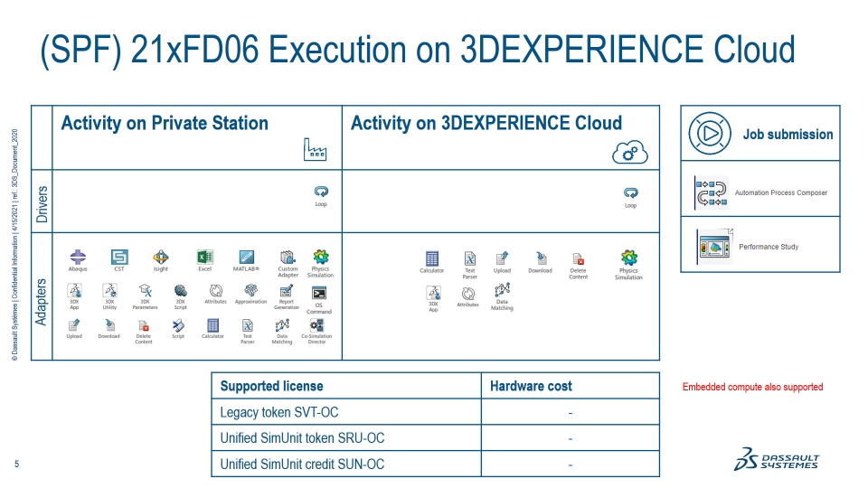Click the 3DX Utility icon
Viewport: 868px width, 488px height.
tap(109, 291)
